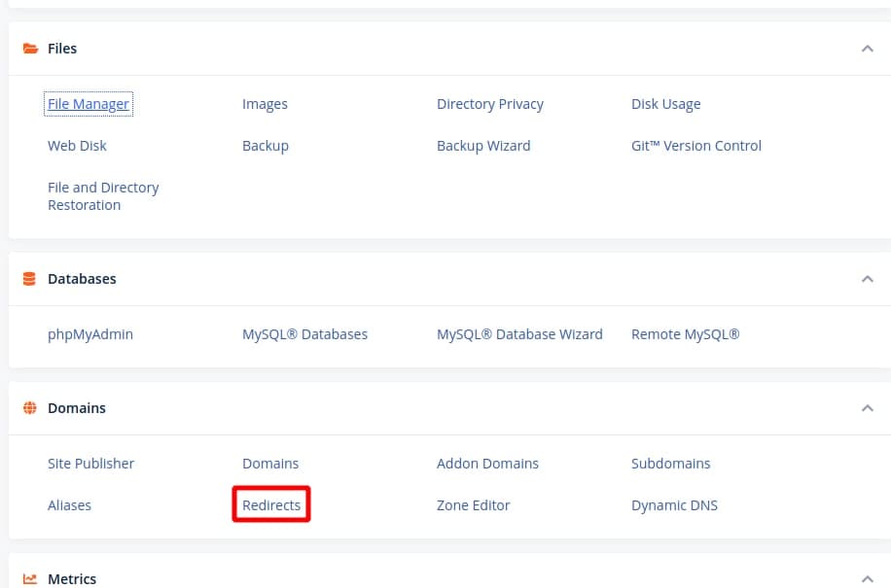Screen dimensions: 891x588
Task: Click the Metrics section chart icon
Action: 30,579
